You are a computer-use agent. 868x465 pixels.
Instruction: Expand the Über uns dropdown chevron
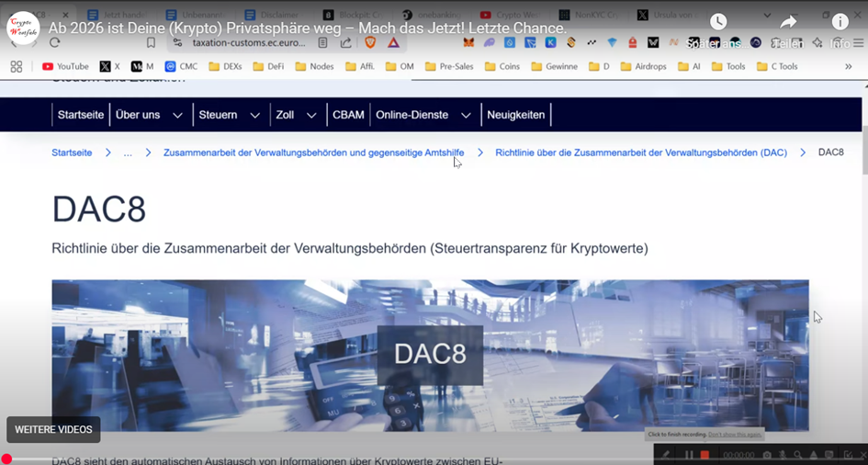point(177,116)
